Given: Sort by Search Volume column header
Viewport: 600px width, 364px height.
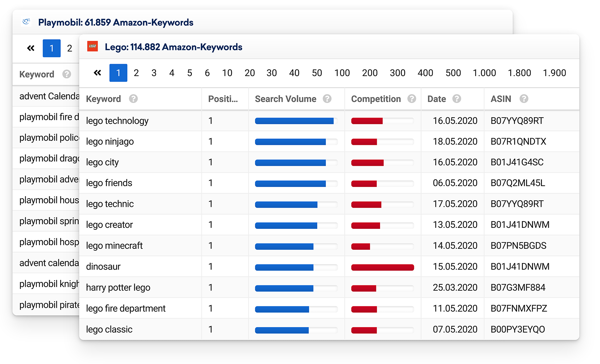Looking at the screenshot, I should tap(285, 99).
